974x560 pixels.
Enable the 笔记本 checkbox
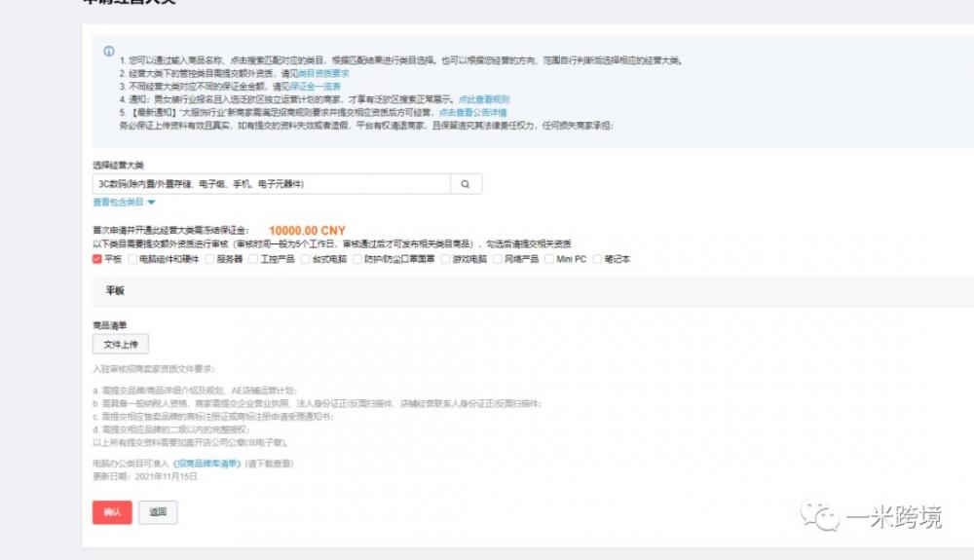point(598,259)
